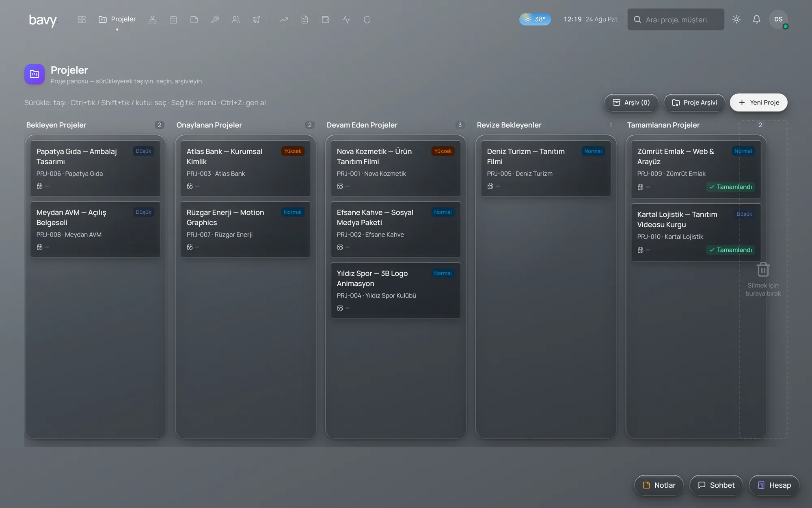The height and width of the screenshot is (508, 812).
Task: Open the trending-up chart icon
Action: coord(284,20)
